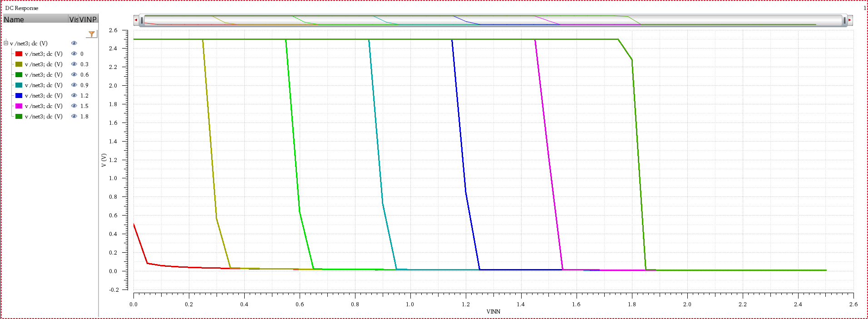The width and height of the screenshot is (868, 319).
Task: Hide the VINP 1.2 trace
Action: (74, 95)
